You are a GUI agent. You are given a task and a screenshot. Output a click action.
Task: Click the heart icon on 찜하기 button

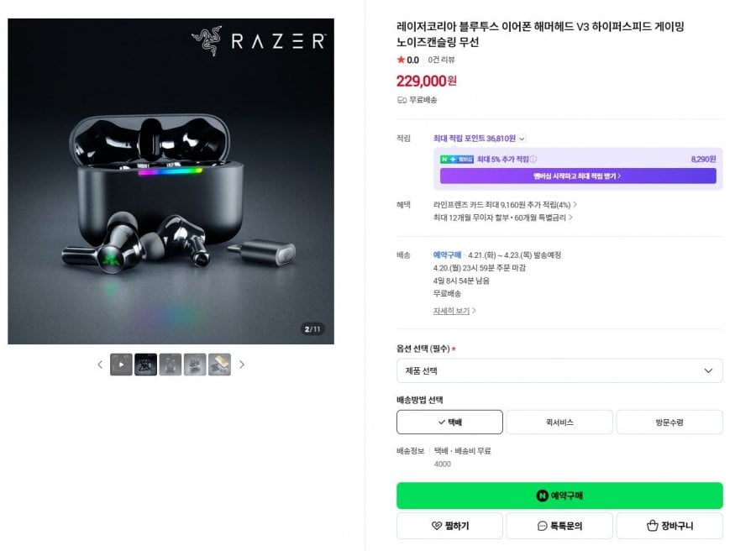[x=433, y=526]
